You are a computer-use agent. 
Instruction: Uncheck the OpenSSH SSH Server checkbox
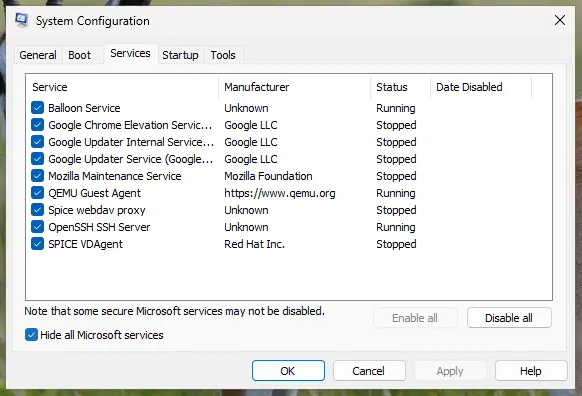(x=37, y=227)
